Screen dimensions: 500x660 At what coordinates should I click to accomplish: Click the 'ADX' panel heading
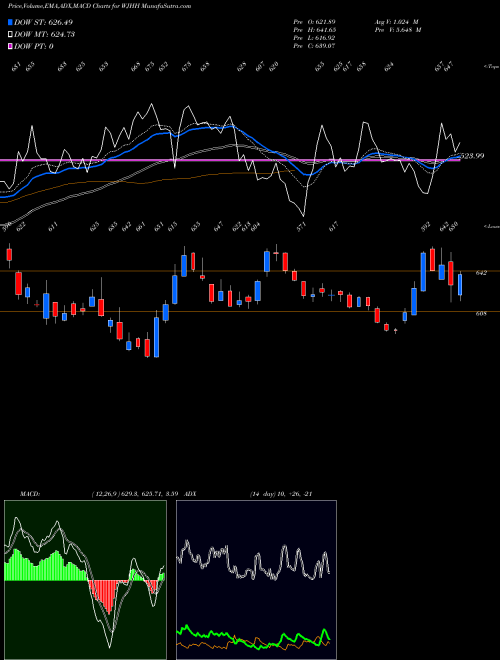click(x=190, y=494)
